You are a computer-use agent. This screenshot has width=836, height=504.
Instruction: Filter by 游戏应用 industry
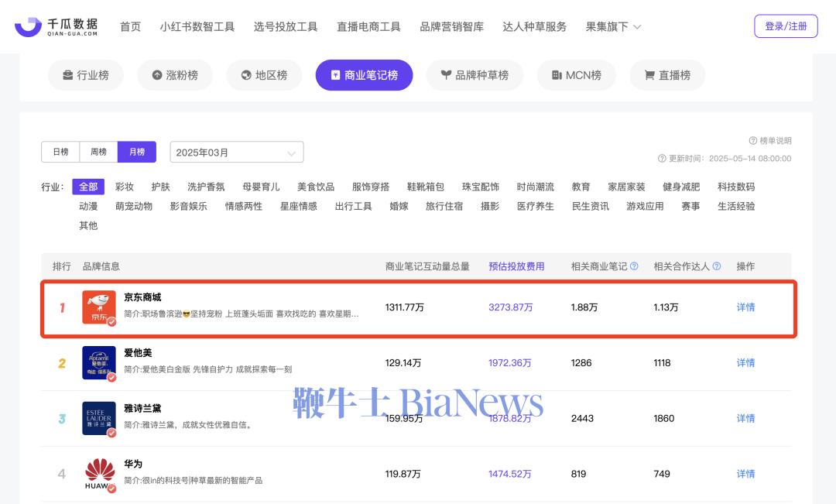coord(645,206)
